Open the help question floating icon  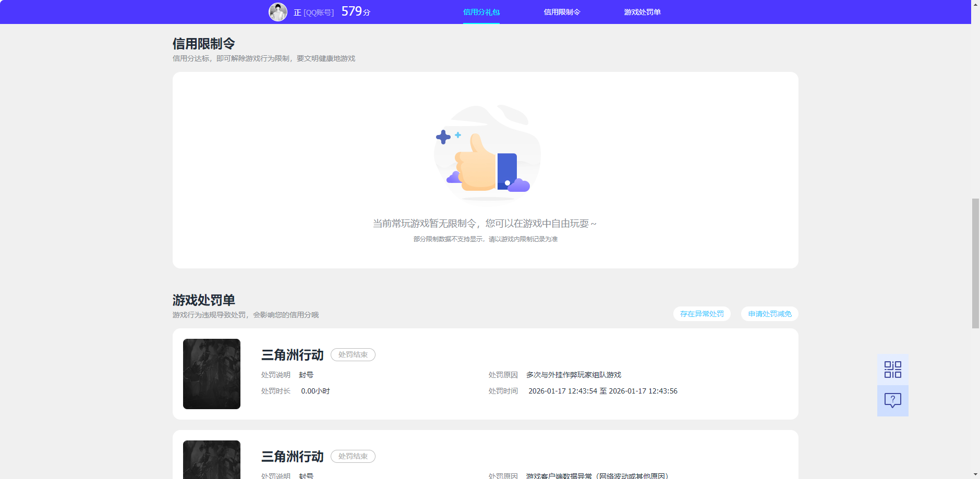click(x=892, y=400)
